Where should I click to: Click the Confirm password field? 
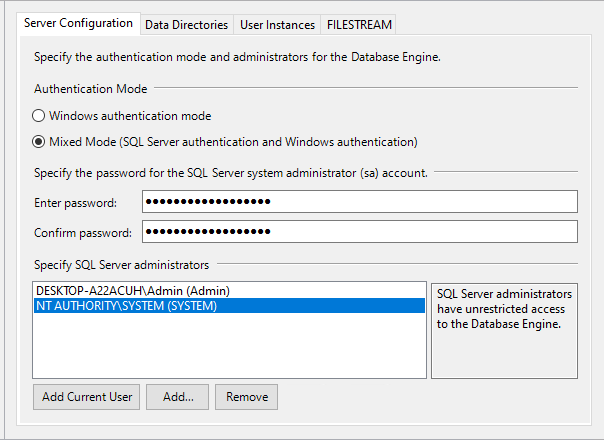point(360,232)
